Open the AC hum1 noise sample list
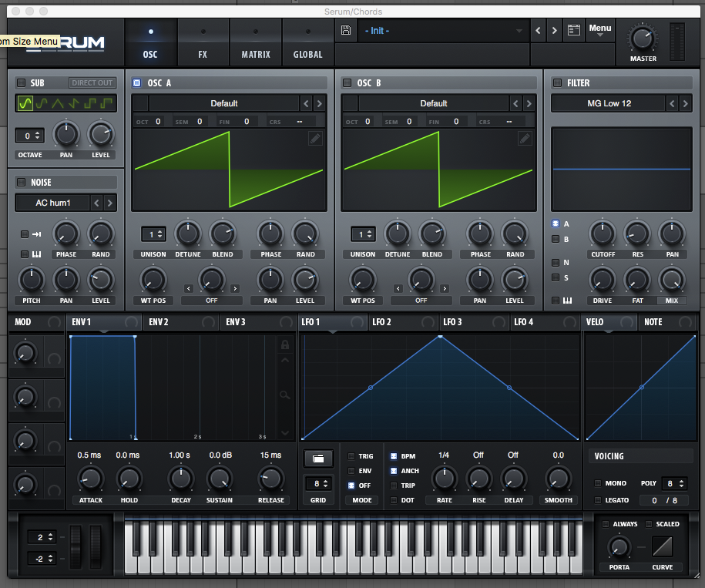This screenshot has width=705, height=588. [53, 203]
